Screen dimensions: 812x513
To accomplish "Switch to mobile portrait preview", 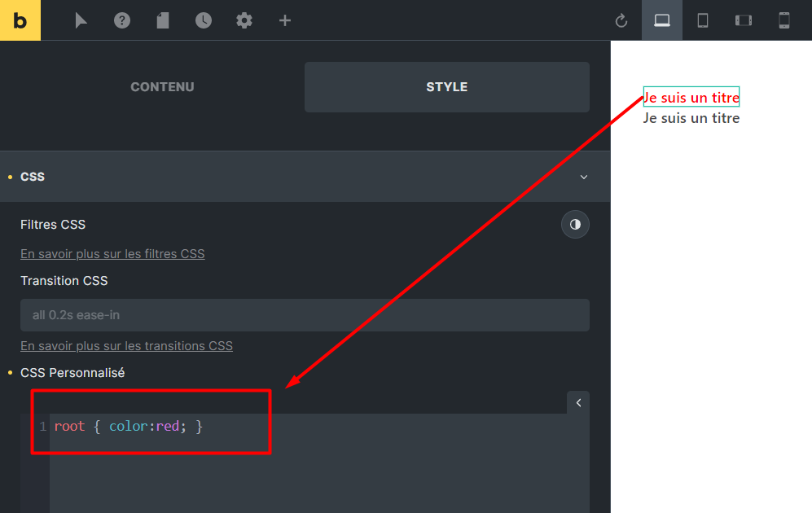I will pyautogui.click(x=784, y=20).
